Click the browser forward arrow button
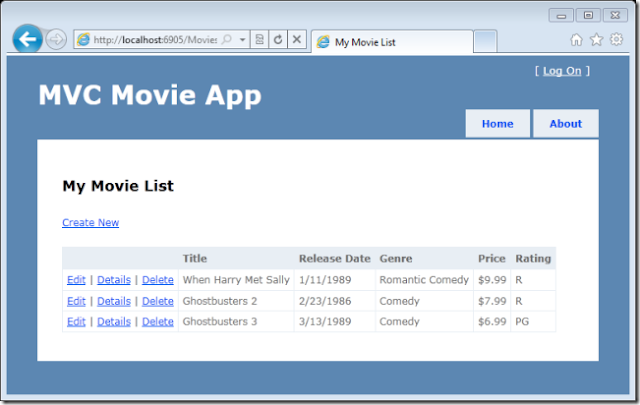 (x=56, y=40)
